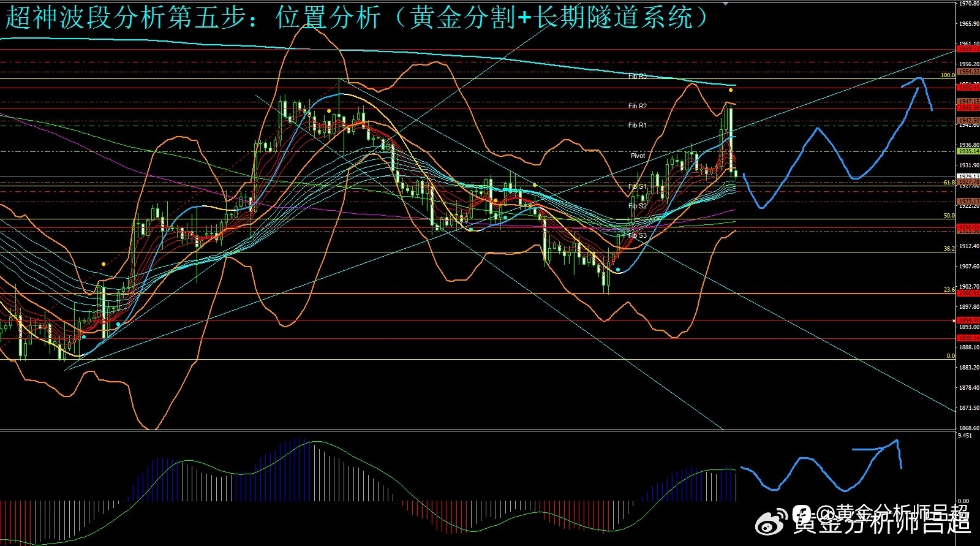The width and height of the screenshot is (980, 546).
Task: Click the 1878.40 price axis value
Action: tap(969, 387)
